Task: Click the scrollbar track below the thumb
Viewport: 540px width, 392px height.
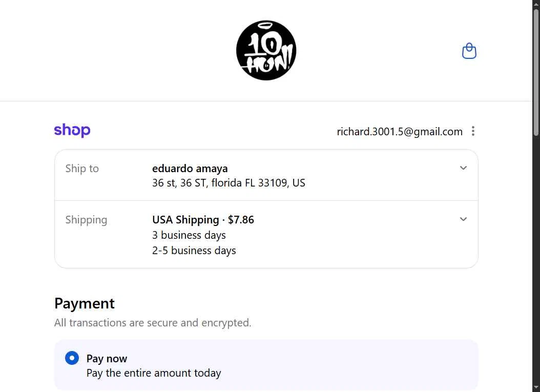Action: pyautogui.click(x=536, y=261)
